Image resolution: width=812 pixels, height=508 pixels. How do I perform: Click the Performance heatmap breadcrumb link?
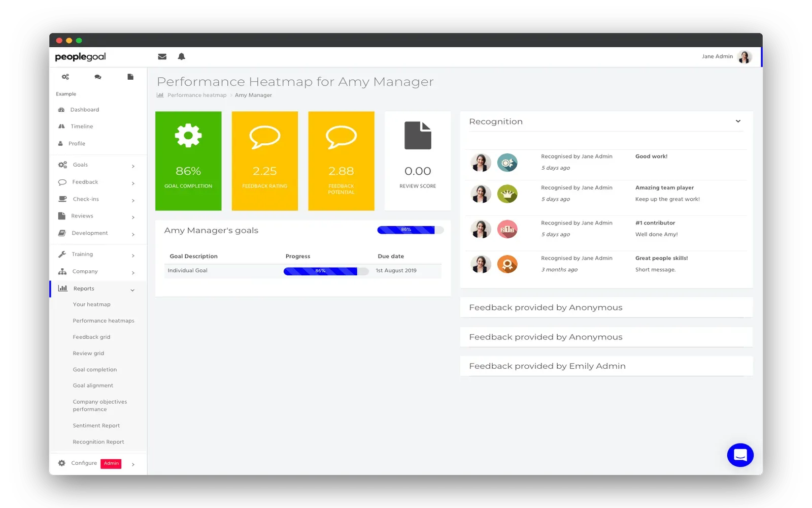197,95
